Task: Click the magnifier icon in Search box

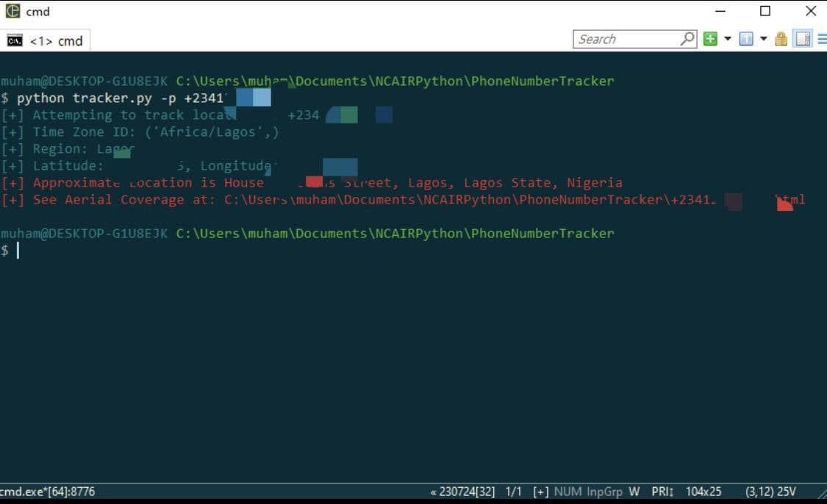Action: [687, 39]
